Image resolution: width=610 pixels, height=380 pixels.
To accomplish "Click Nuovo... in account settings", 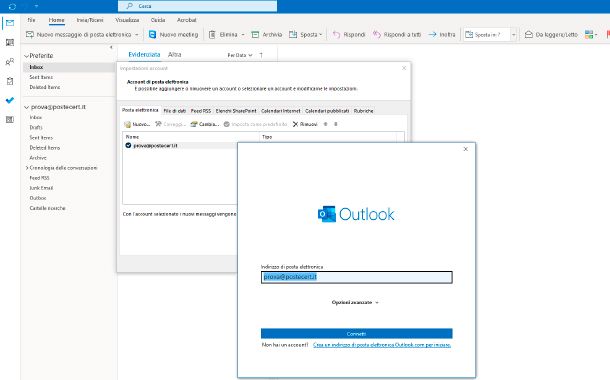I will [x=137, y=124].
